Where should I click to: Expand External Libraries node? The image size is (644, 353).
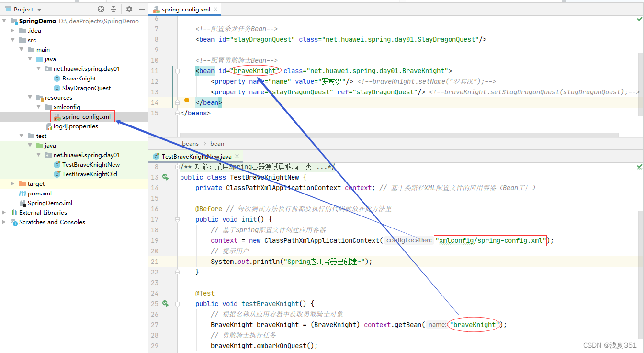(x=5, y=213)
